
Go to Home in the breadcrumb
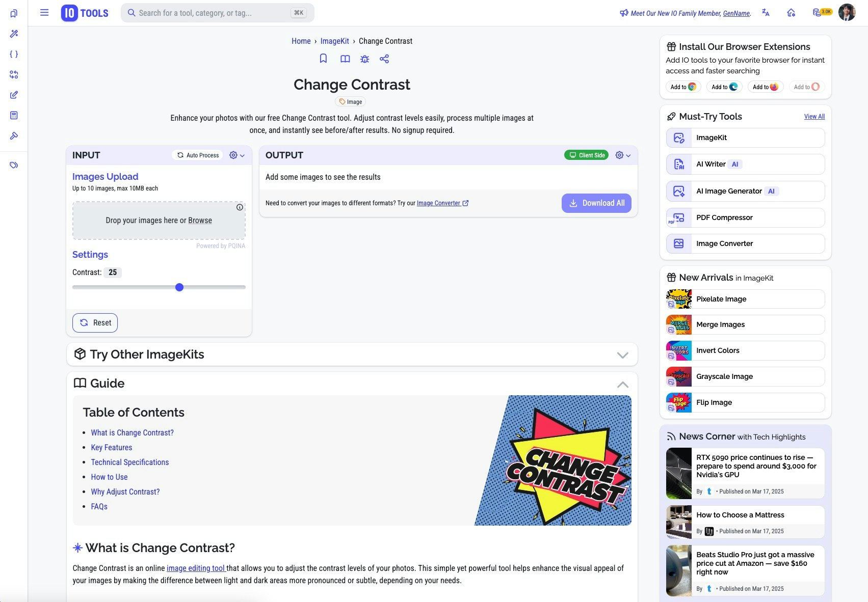click(x=301, y=41)
